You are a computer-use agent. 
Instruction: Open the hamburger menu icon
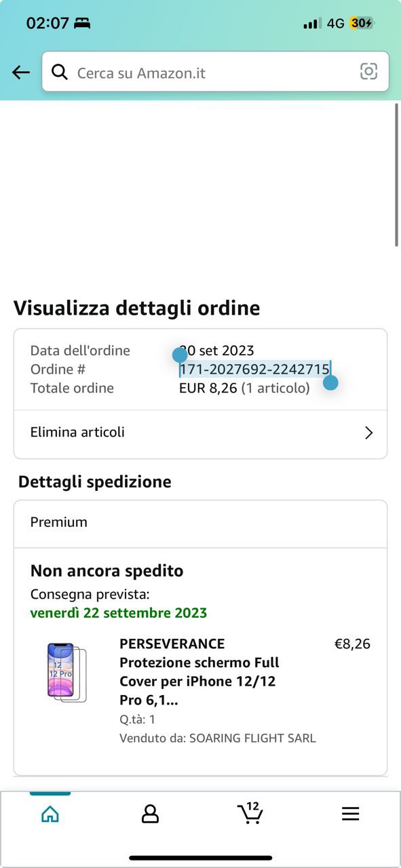tap(350, 814)
